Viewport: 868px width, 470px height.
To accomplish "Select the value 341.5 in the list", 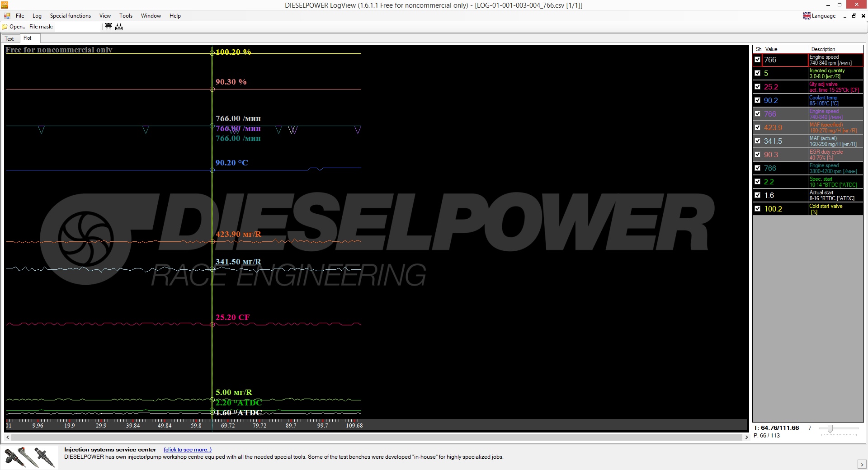I will 785,141.
